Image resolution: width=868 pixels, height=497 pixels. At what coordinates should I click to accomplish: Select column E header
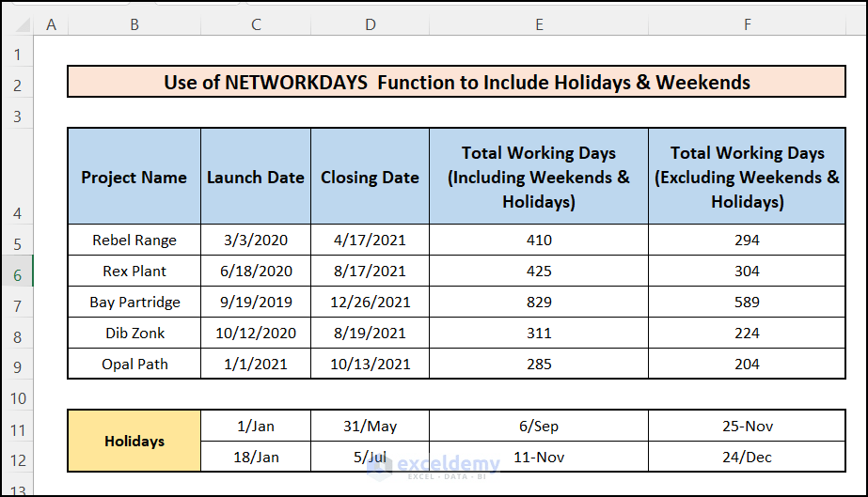pyautogui.click(x=539, y=24)
